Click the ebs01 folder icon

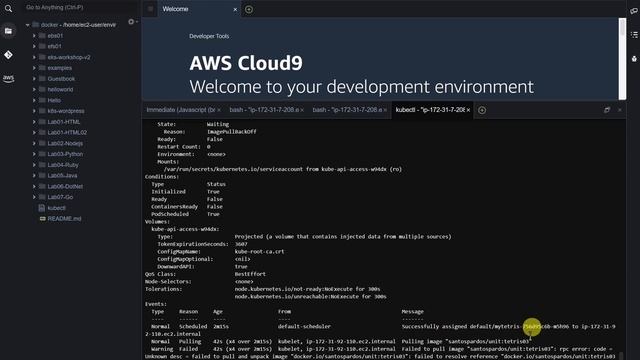click(42, 36)
